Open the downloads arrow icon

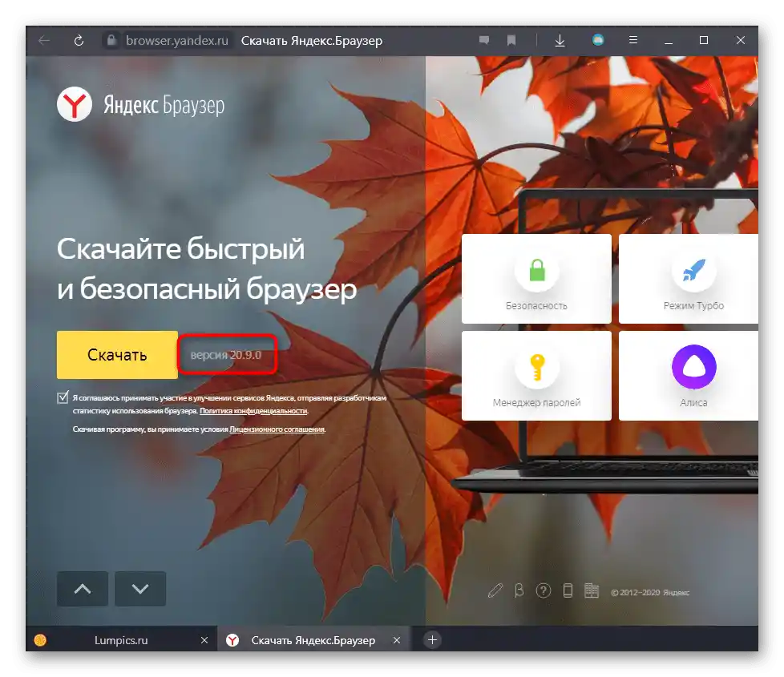(560, 41)
